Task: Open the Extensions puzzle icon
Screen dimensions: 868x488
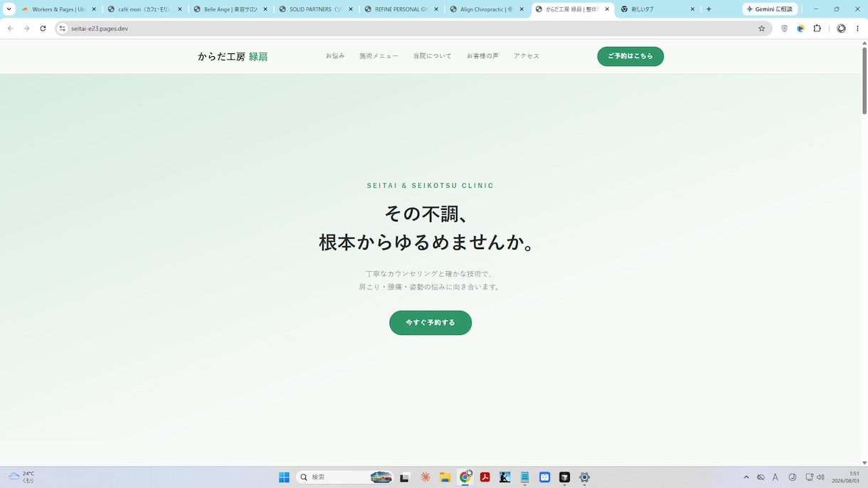Action: point(817,28)
